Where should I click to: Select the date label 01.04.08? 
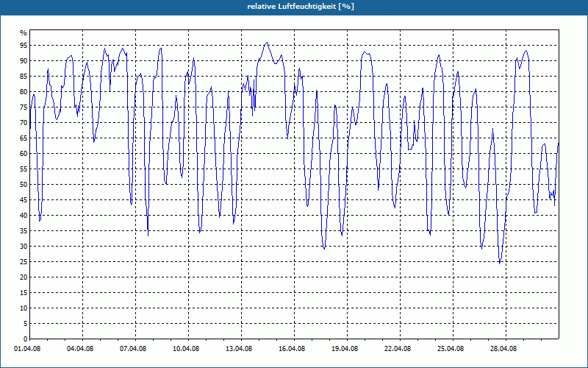point(27,349)
